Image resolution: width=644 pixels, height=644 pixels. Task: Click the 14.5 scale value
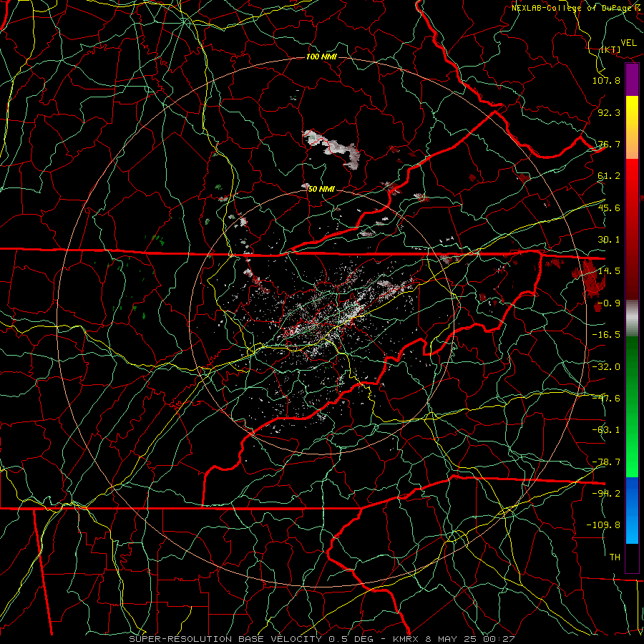(609, 271)
